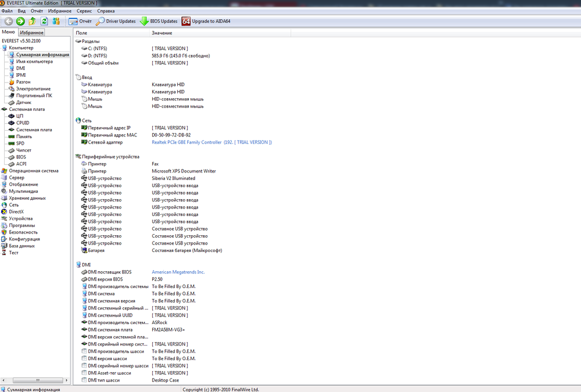
Task: Select ЦП under Системная плата
Action: coord(19,116)
